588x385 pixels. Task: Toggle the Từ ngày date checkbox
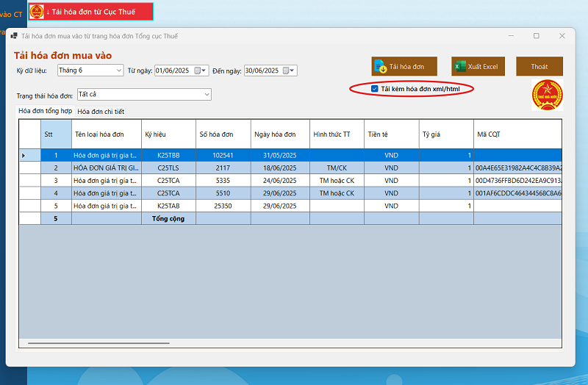(x=196, y=71)
